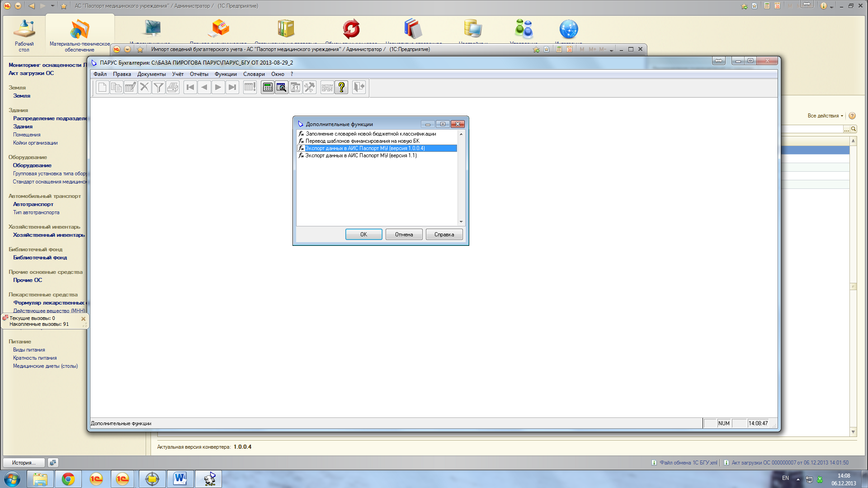The height and width of the screenshot is (488, 868).
Task: Click the wrench settings toolbar icon
Action: (x=310, y=87)
